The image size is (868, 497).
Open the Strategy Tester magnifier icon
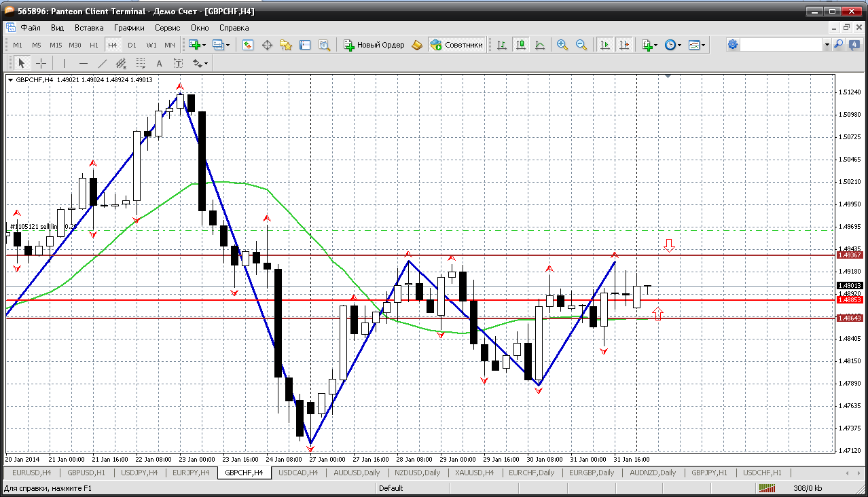324,45
